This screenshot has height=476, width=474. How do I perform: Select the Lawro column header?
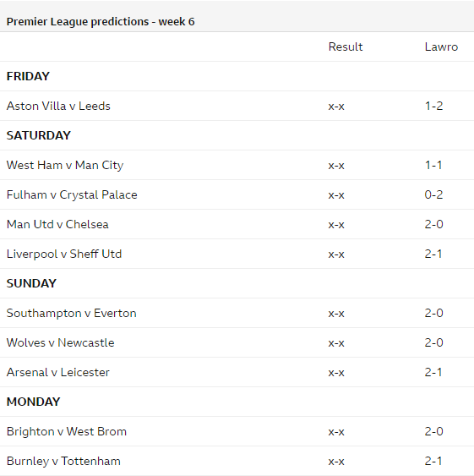point(441,47)
